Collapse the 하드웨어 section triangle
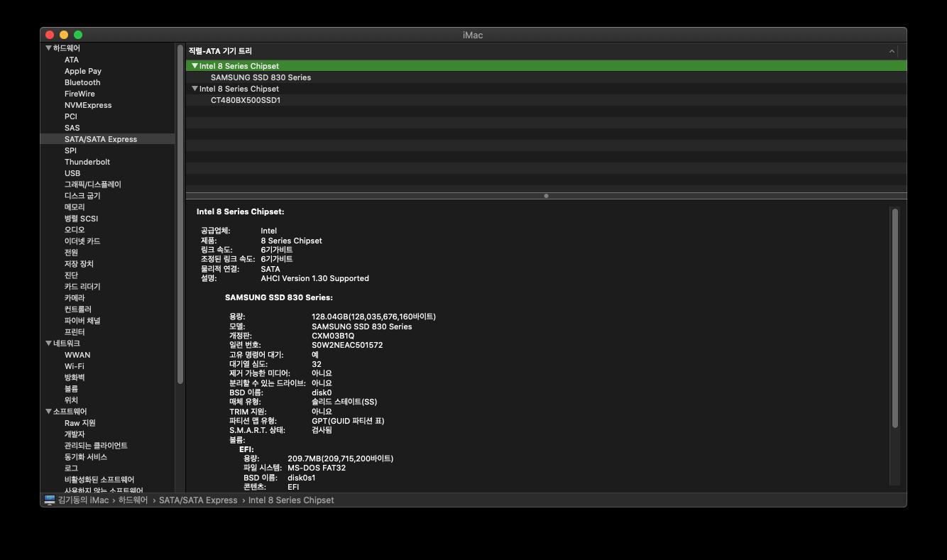Viewport: 947px width, 560px height. (48, 48)
